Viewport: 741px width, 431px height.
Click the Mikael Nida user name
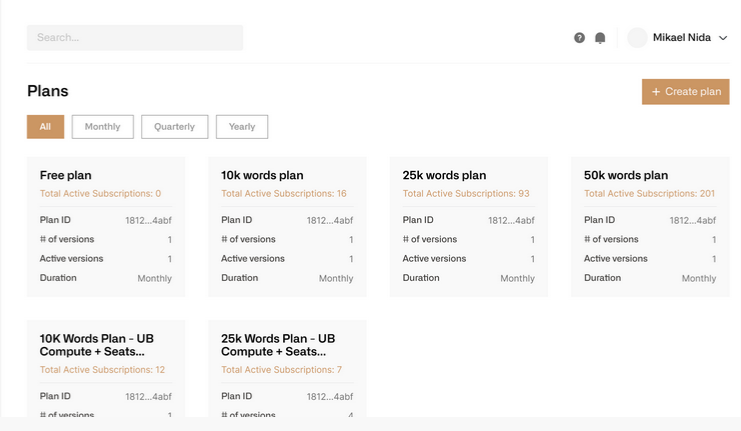tap(681, 37)
